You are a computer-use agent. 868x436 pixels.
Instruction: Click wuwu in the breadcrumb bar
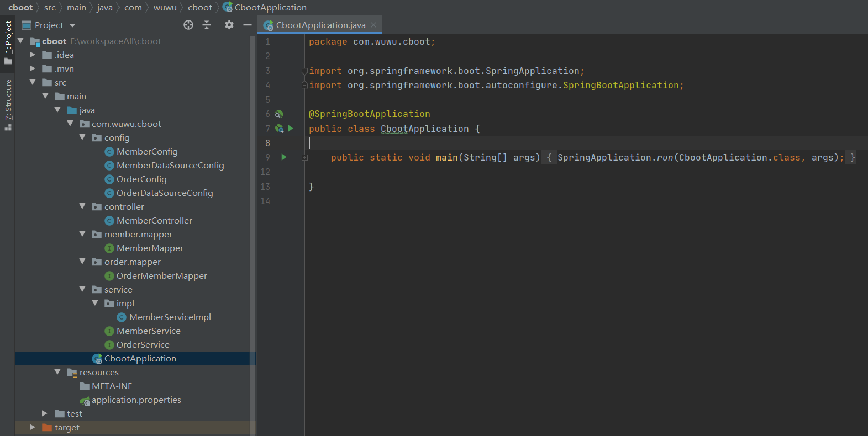pos(165,7)
